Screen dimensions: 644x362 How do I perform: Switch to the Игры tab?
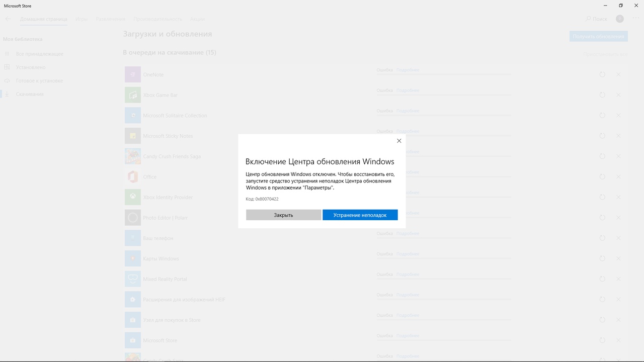pos(82,19)
